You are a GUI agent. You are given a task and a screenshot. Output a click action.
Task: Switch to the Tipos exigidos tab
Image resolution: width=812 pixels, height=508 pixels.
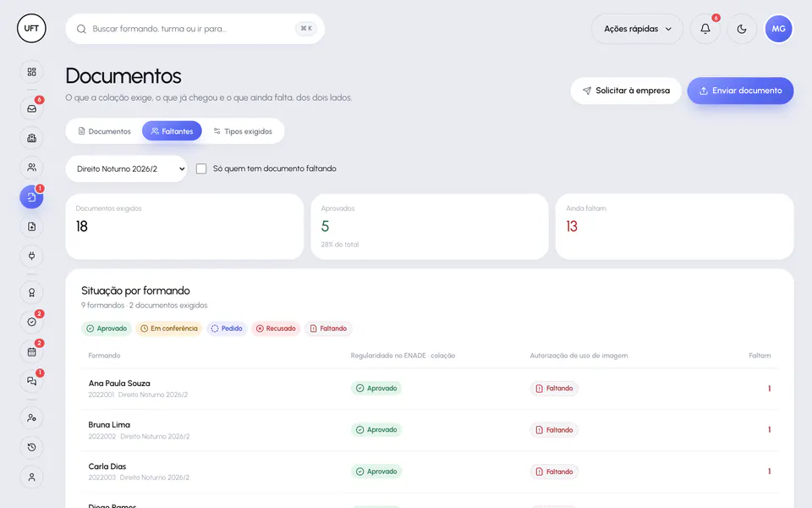pos(243,131)
